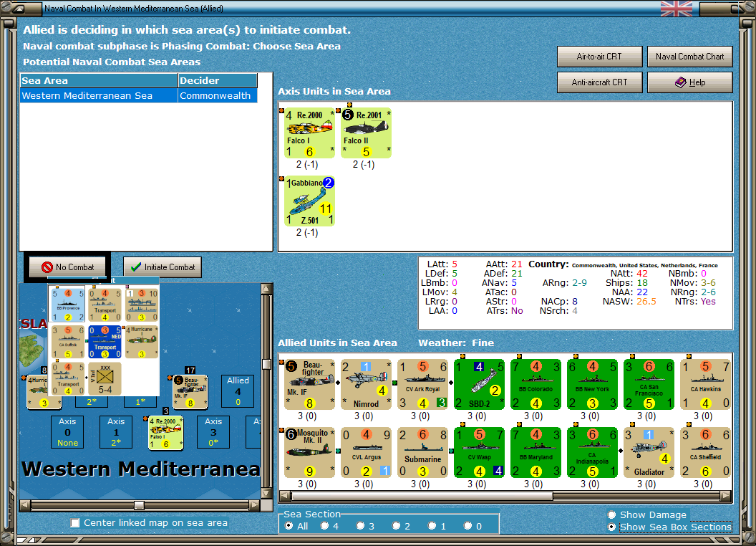Image resolution: width=756 pixels, height=546 pixels.
Task: Choose sea section 3 radio option
Action: [x=360, y=526]
